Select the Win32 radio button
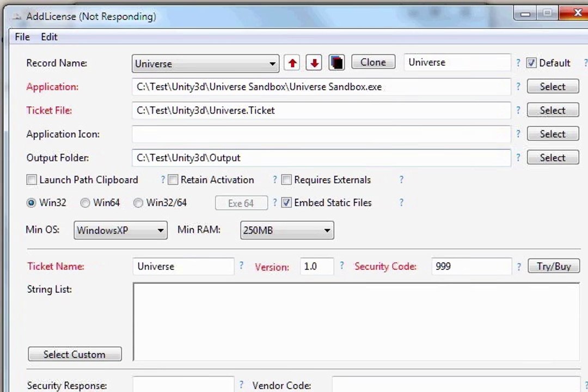 [x=31, y=203]
